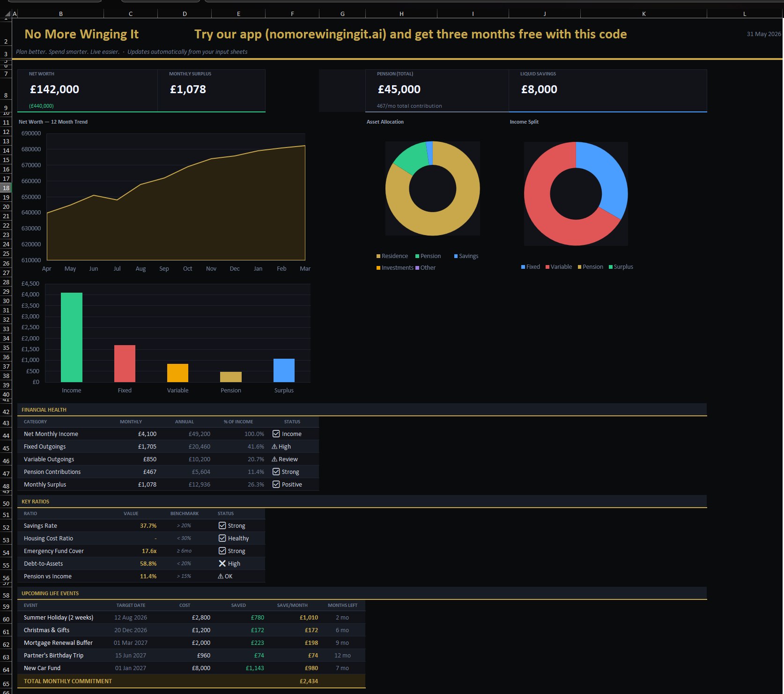Click the total monthly commitment £2,434
The image size is (784, 694).
309,681
